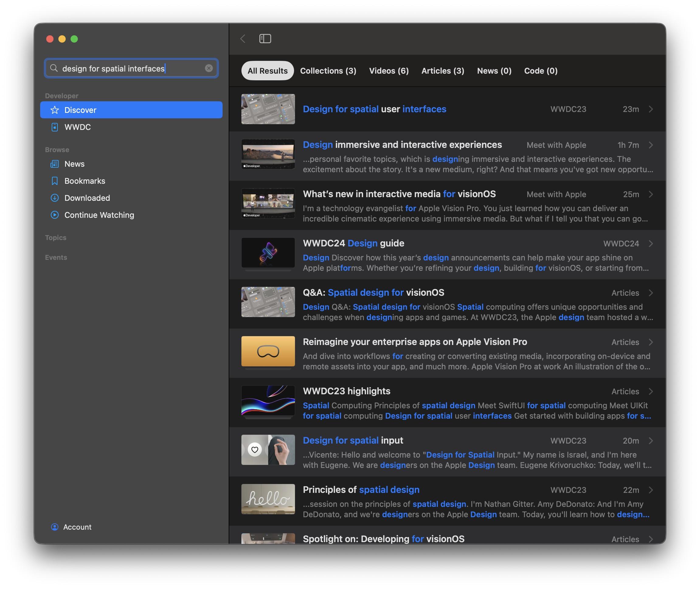Go back with the back arrow

pyautogui.click(x=243, y=39)
